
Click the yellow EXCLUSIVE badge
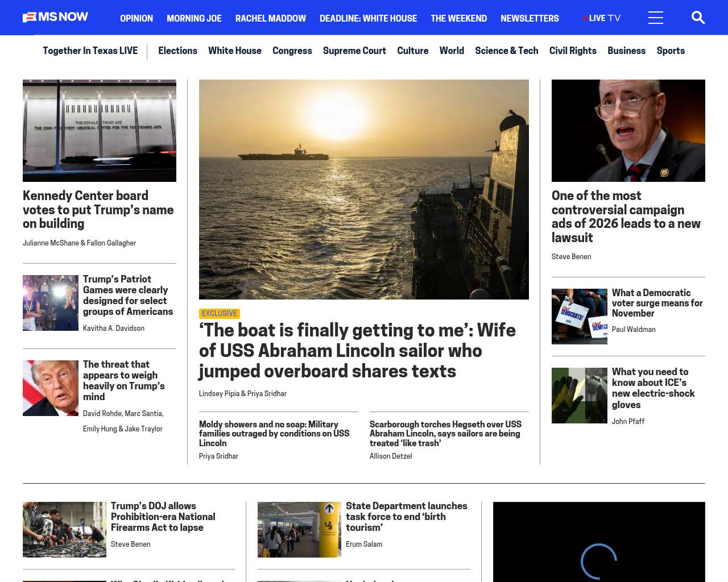[220, 314]
